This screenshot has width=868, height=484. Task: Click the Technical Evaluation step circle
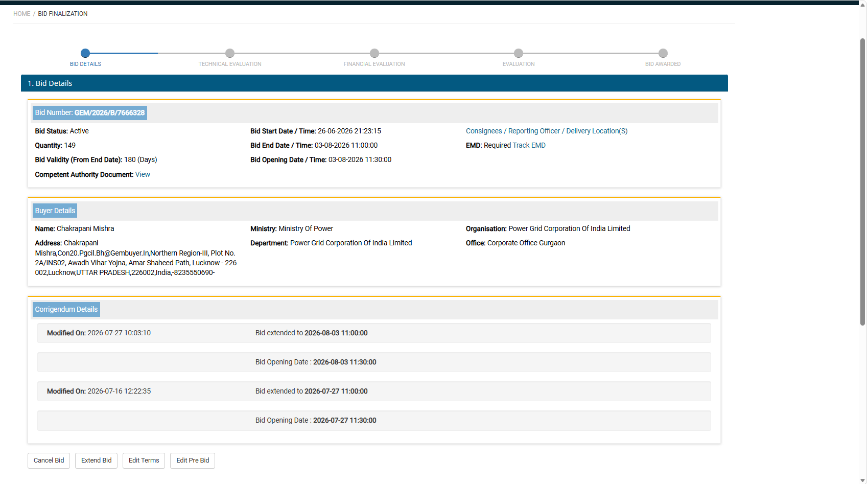[230, 53]
